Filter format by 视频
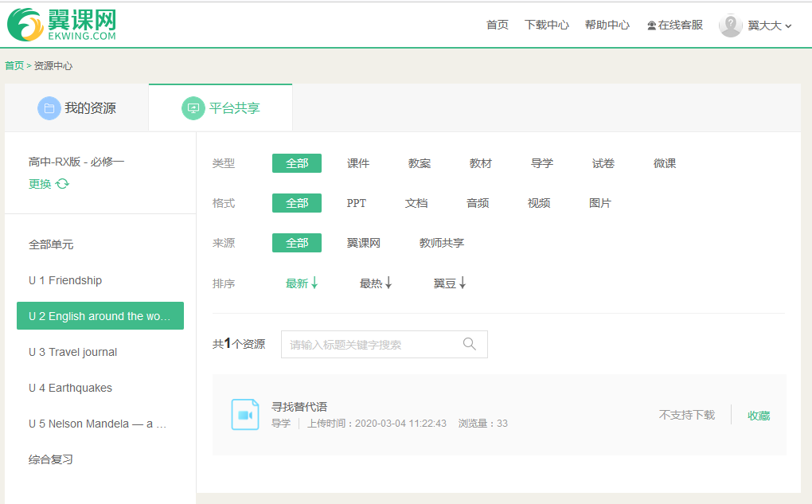 pyautogui.click(x=539, y=203)
